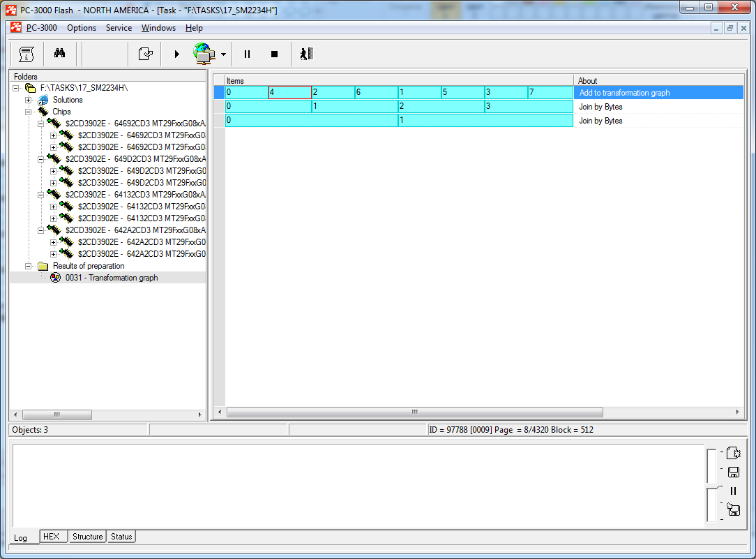Viewport: 756px width, 559px height.
Task: Click the log panel vertical slider handle
Action: [711, 486]
